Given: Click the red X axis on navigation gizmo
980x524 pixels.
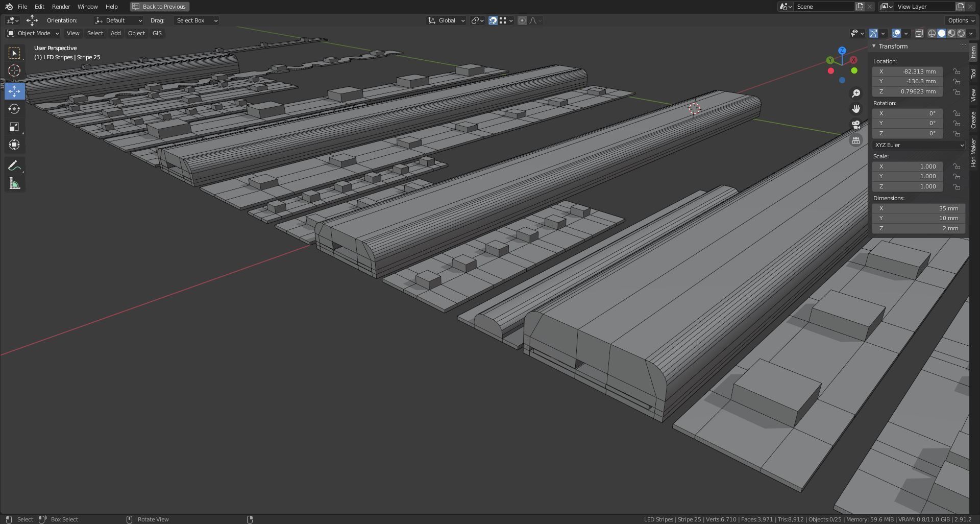Looking at the screenshot, I should 853,60.
